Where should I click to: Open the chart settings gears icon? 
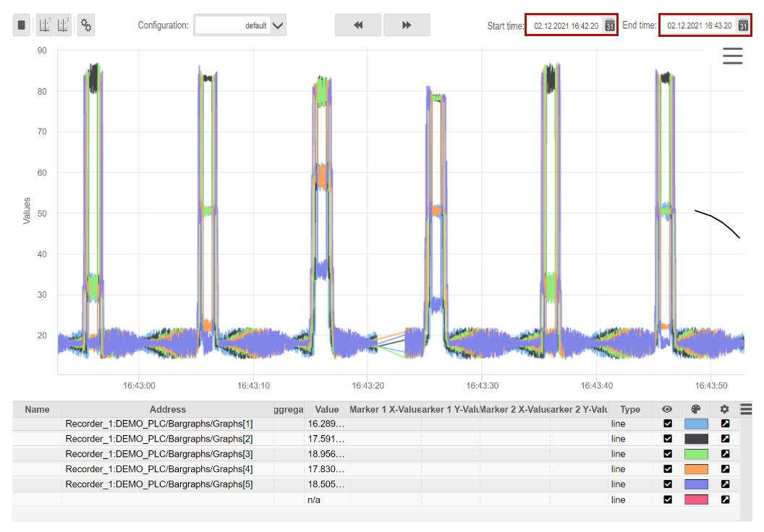[x=86, y=25]
